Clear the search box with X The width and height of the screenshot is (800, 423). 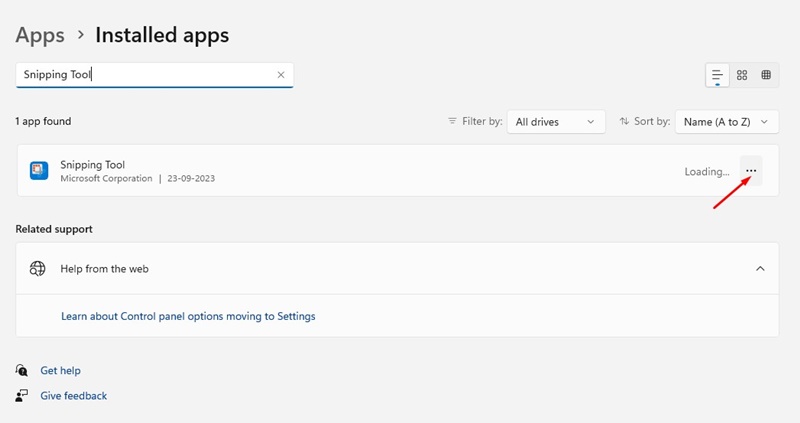click(x=281, y=75)
